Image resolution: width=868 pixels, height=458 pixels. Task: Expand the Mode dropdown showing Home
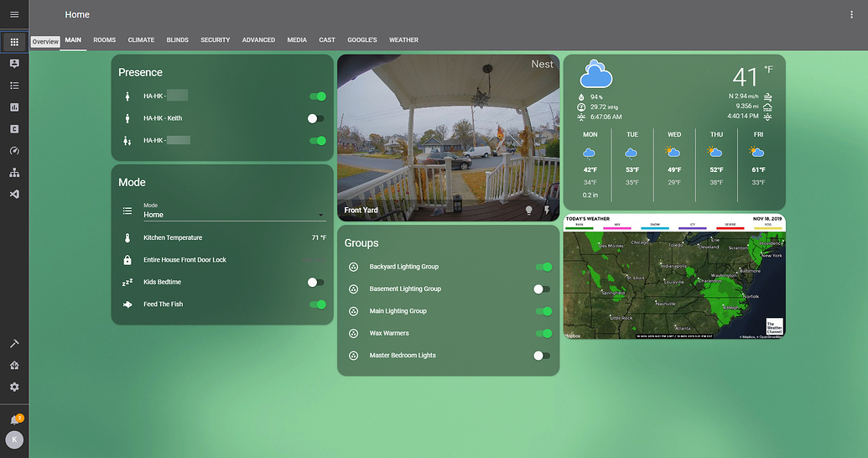point(233,215)
